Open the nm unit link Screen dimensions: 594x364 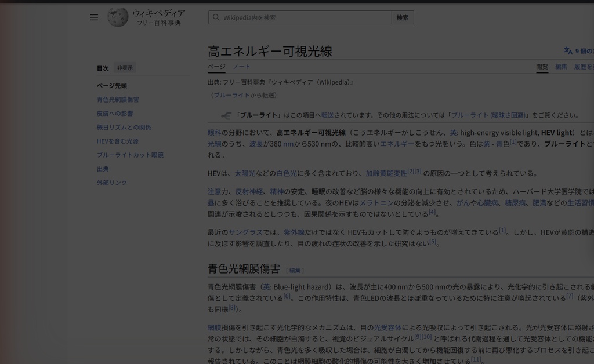coord(288,144)
